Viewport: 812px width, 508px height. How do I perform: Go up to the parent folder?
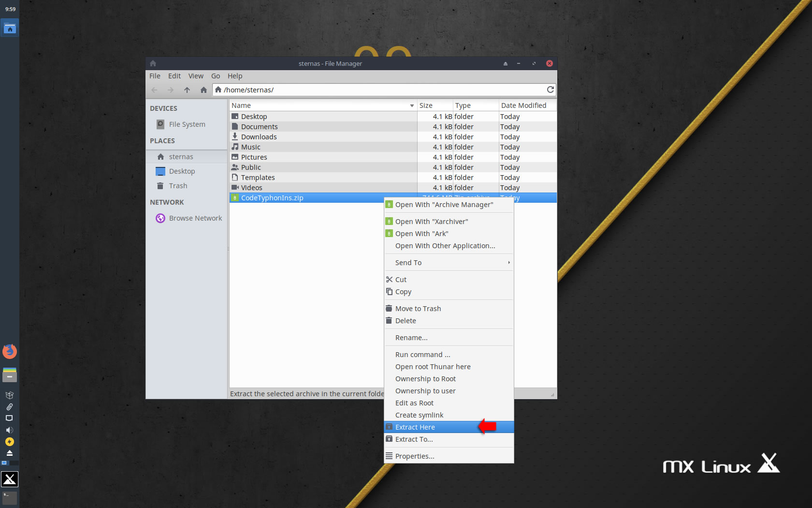pos(187,90)
